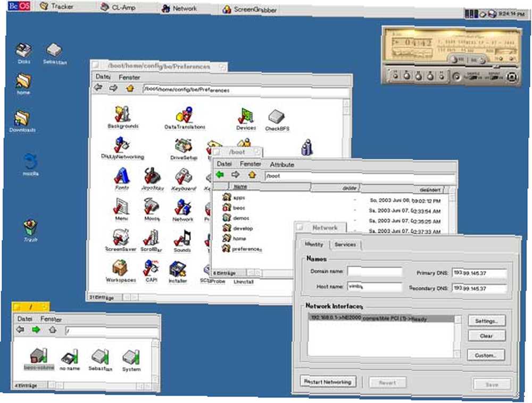Switch to the Services tab
The height and width of the screenshot is (403, 532).
point(345,244)
